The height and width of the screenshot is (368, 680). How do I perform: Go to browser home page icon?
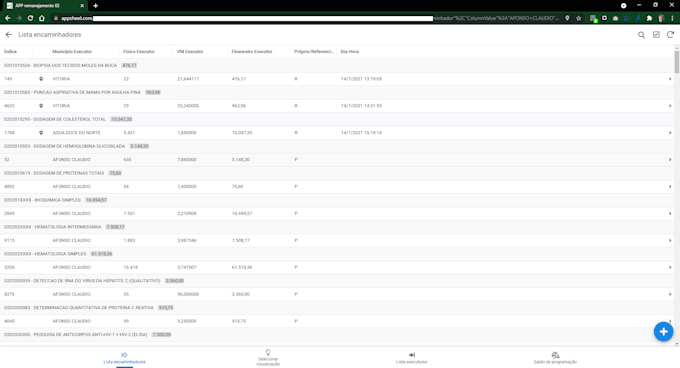pos(42,18)
